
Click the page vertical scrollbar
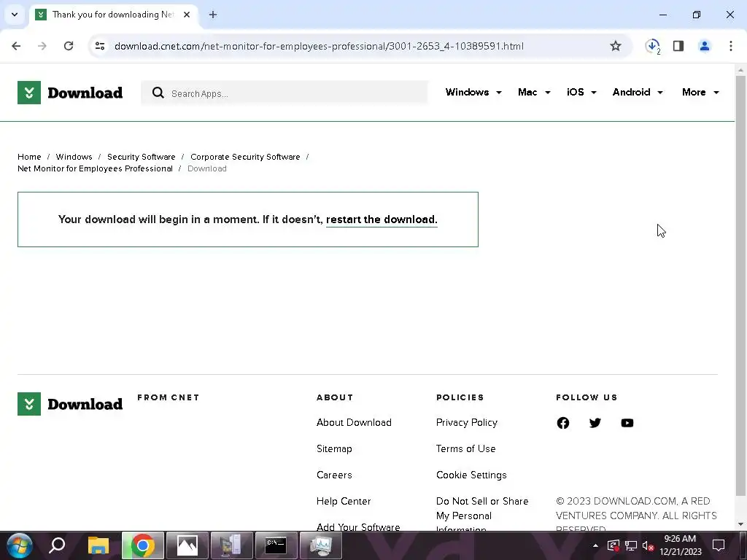click(x=741, y=286)
